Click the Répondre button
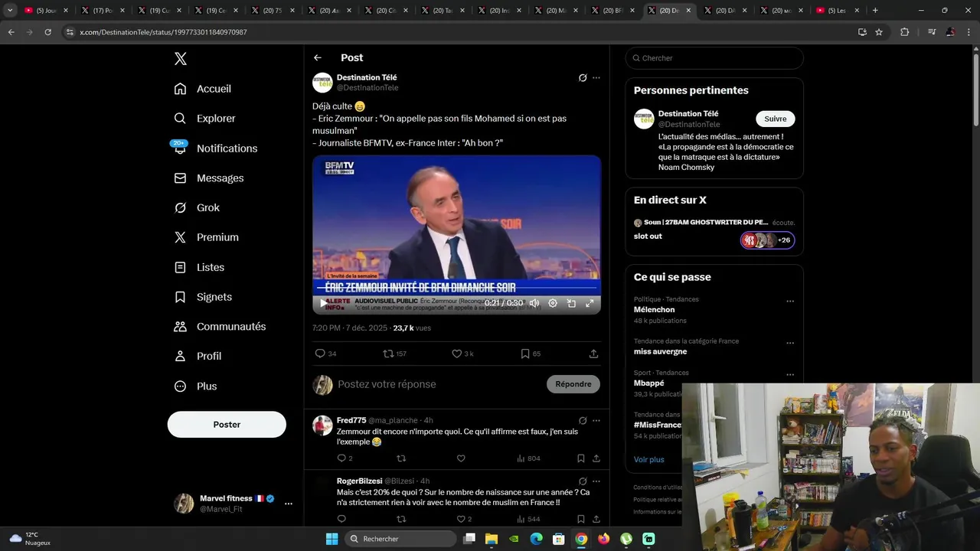The height and width of the screenshot is (551, 980). point(573,384)
